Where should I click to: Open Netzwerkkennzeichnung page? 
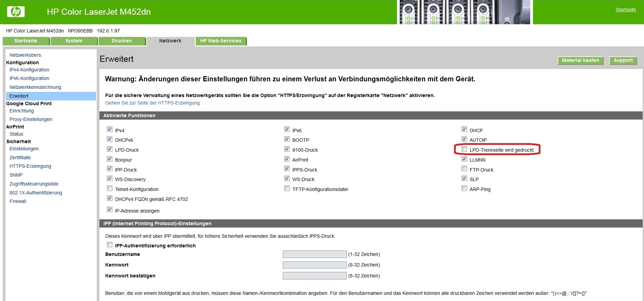point(35,87)
